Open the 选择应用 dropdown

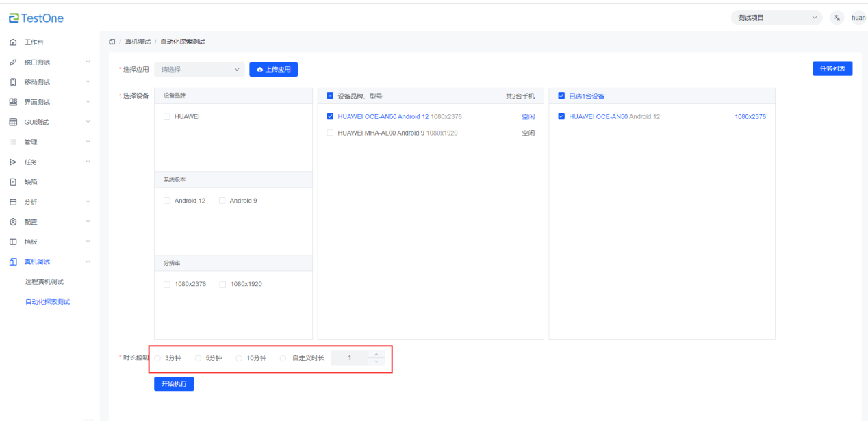click(x=199, y=69)
